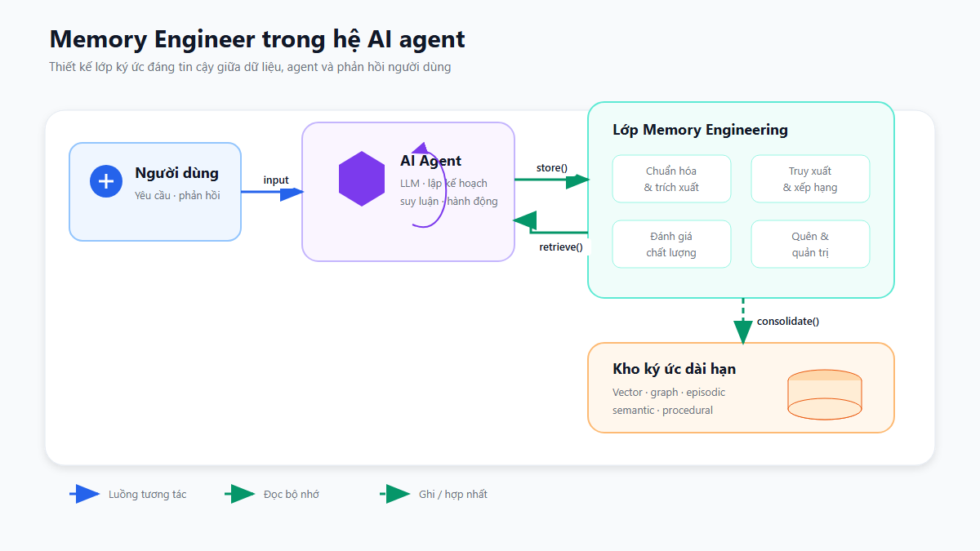
Task: Click the Kho ký ức dài hạn heading
Action: (x=674, y=369)
